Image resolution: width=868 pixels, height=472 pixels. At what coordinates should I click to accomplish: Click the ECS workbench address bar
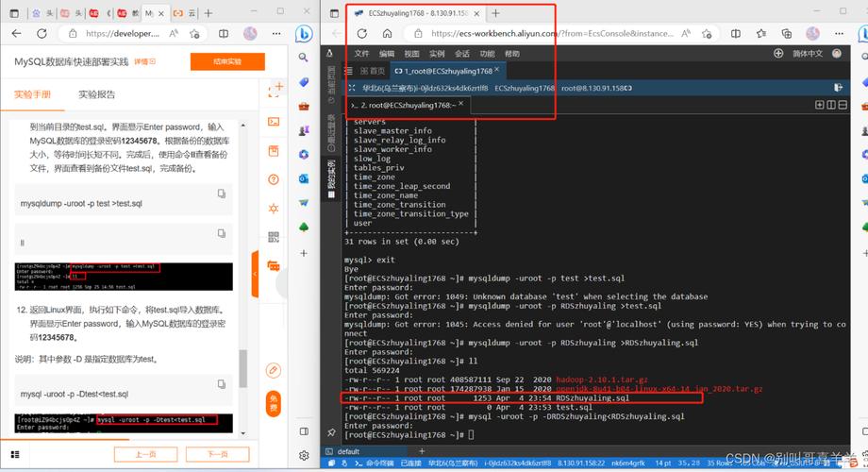pos(553,34)
